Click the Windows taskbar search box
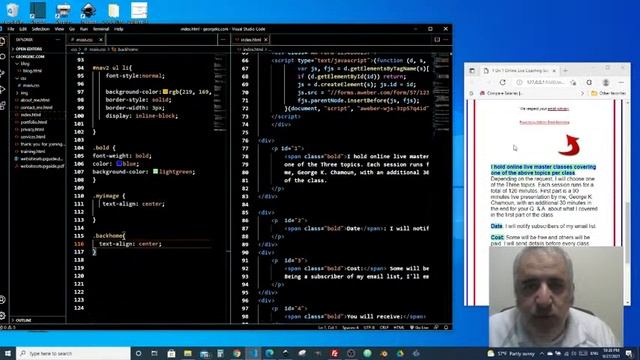640x360 pixels. 73,353
